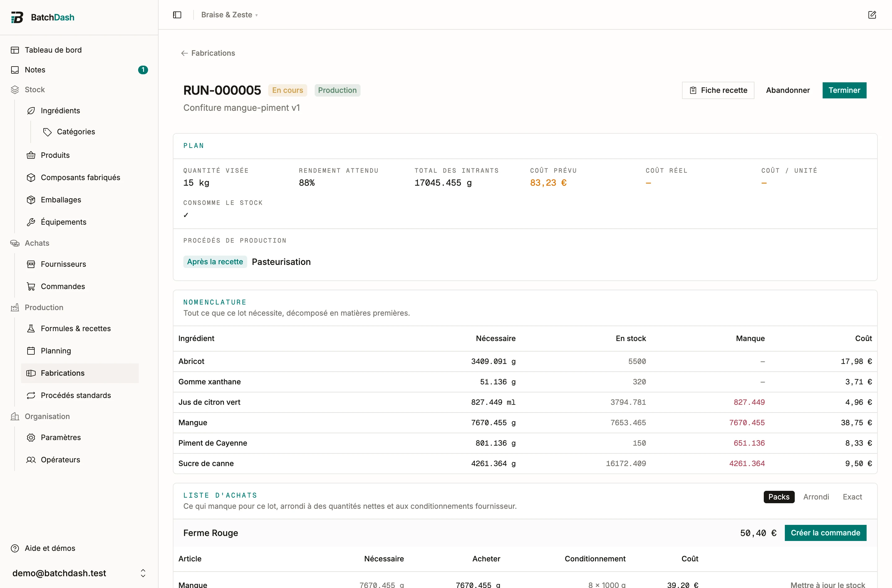Click the Ingrédients leaf icon

click(31, 110)
